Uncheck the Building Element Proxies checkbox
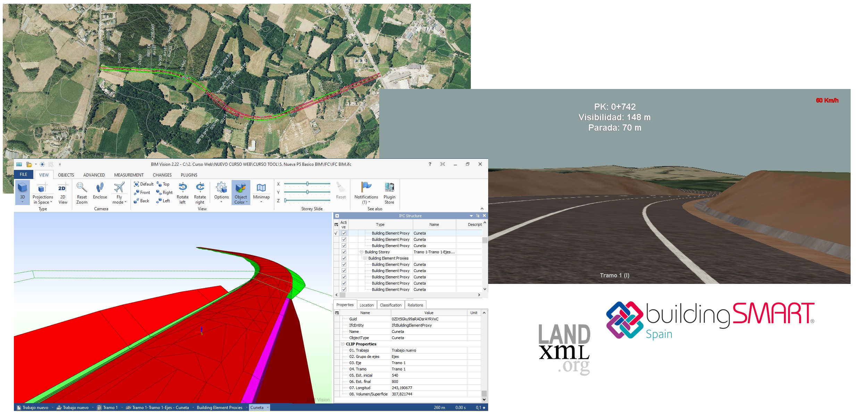This screenshot has height=417, width=868. 344,258
